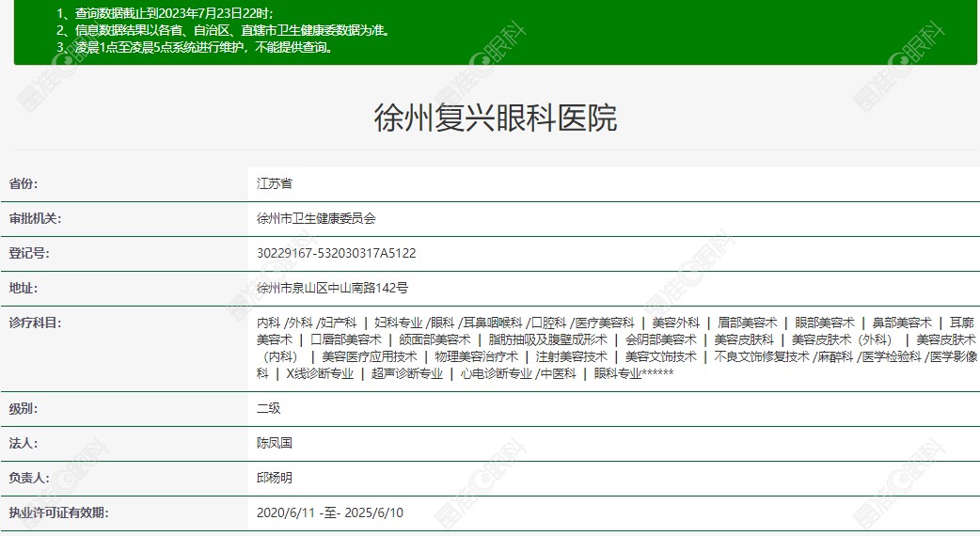This screenshot has width=980, height=536.
Task: Select validity dates 2020/6/11 -至- 2025/6/10
Action: pyautogui.click(x=330, y=512)
